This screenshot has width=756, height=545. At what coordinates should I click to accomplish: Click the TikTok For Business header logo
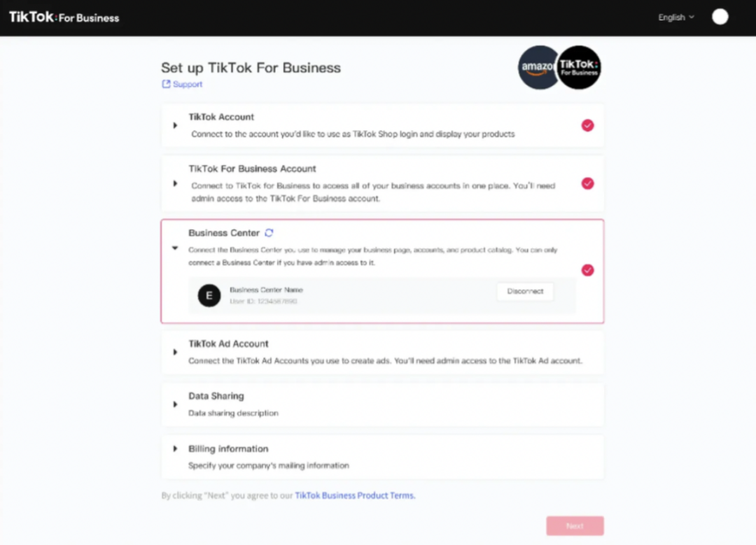point(64,17)
